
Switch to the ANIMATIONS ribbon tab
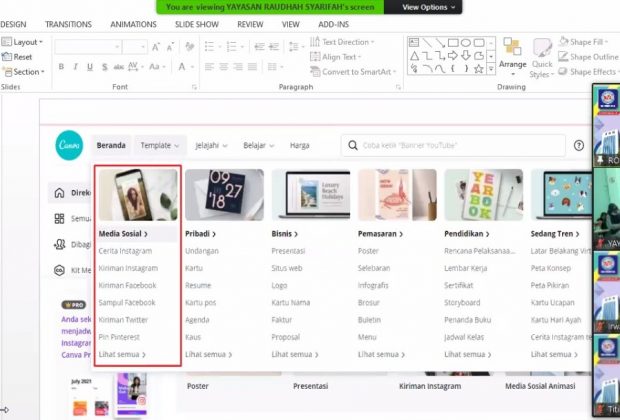[x=133, y=25]
